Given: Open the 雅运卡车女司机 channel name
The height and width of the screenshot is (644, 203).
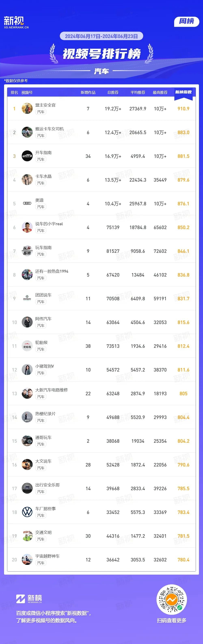Looking at the screenshot, I should pos(50,129).
